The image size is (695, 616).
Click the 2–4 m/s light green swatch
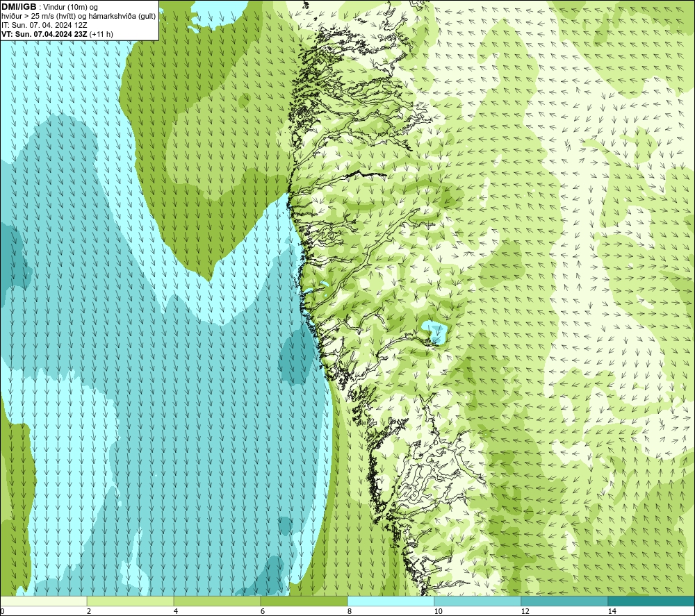tap(131, 601)
